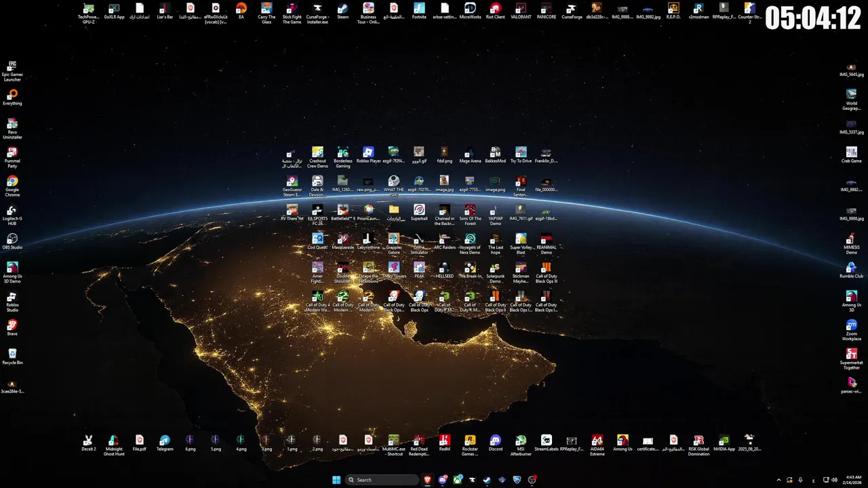Open the taskbar clock and date
Image resolution: width=868 pixels, height=488 pixels.
coord(852,480)
